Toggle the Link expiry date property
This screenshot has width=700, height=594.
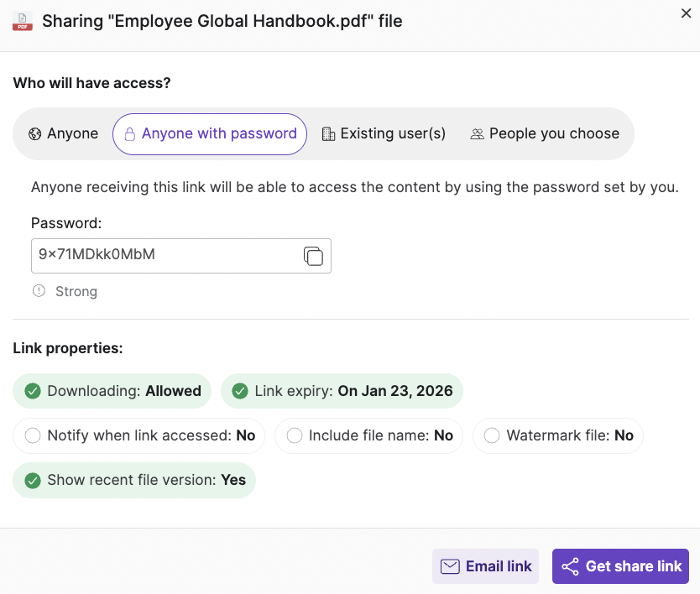tap(342, 391)
